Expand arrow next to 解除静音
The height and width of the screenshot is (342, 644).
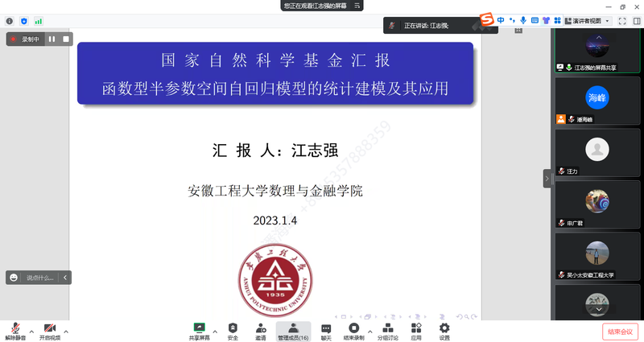pyautogui.click(x=31, y=331)
